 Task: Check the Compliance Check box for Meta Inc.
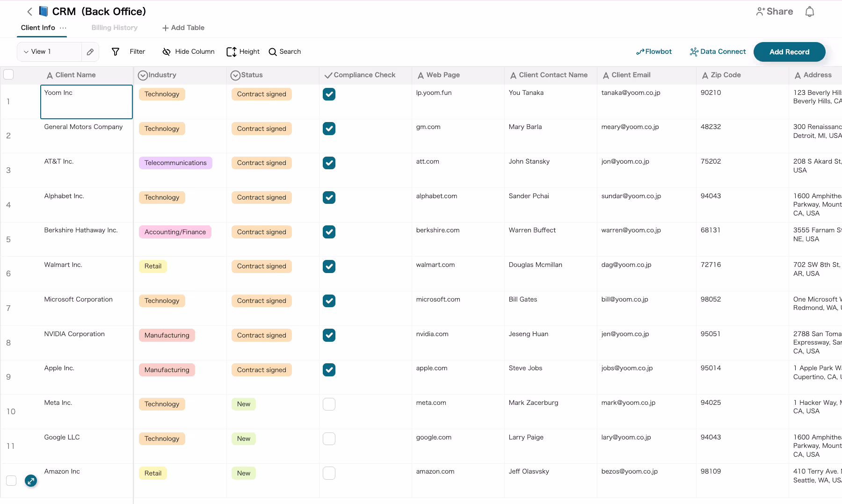[329, 404]
